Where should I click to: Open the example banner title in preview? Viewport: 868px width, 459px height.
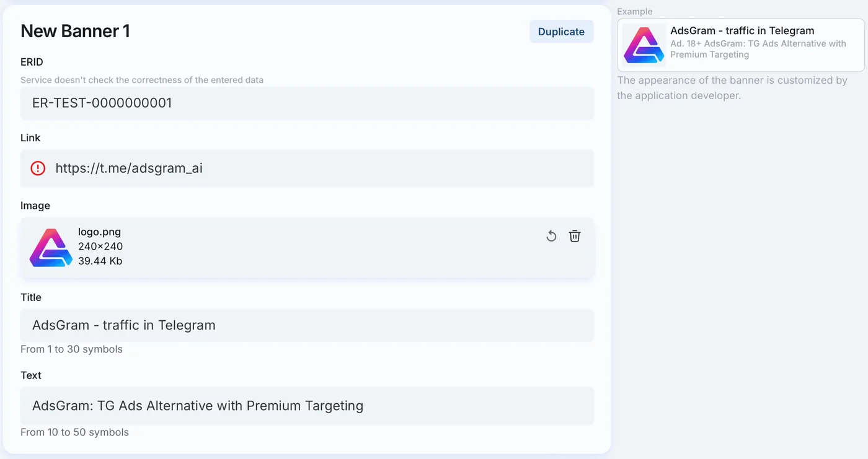[x=742, y=30]
